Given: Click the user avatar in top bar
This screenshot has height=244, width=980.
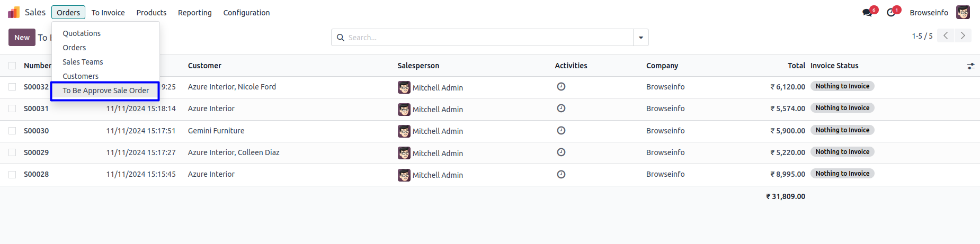Looking at the screenshot, I should click(x=963, y=12).
